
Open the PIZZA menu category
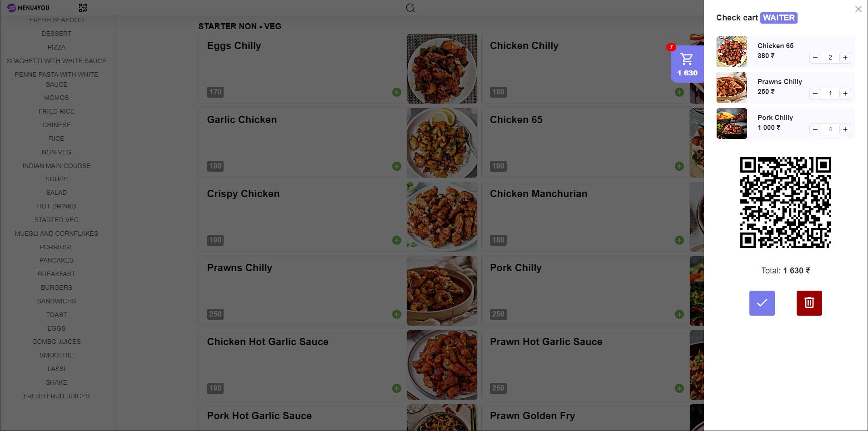56,47
